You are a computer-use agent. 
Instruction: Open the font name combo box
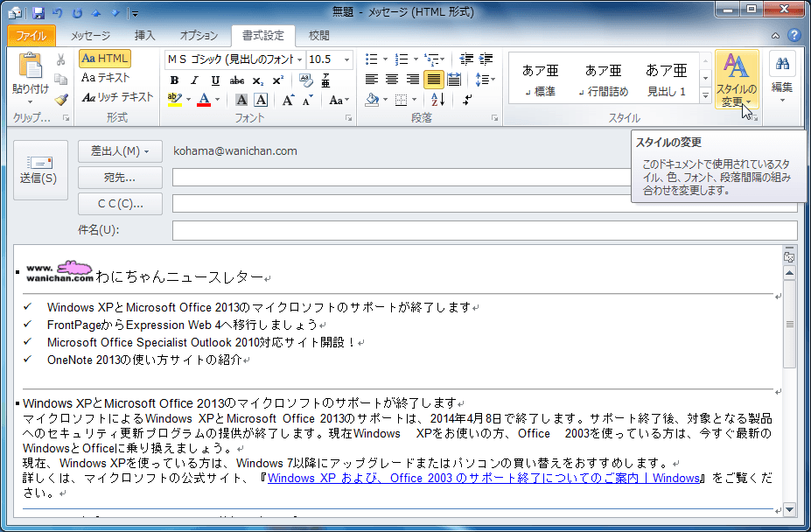click(234, 59)
